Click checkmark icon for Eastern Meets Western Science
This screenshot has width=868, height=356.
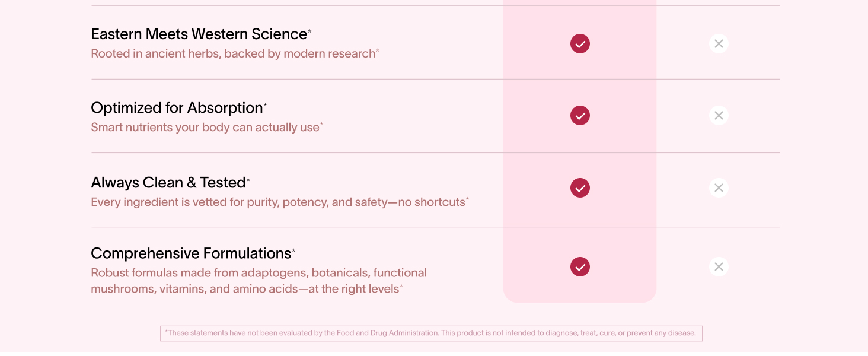(580, 44)
